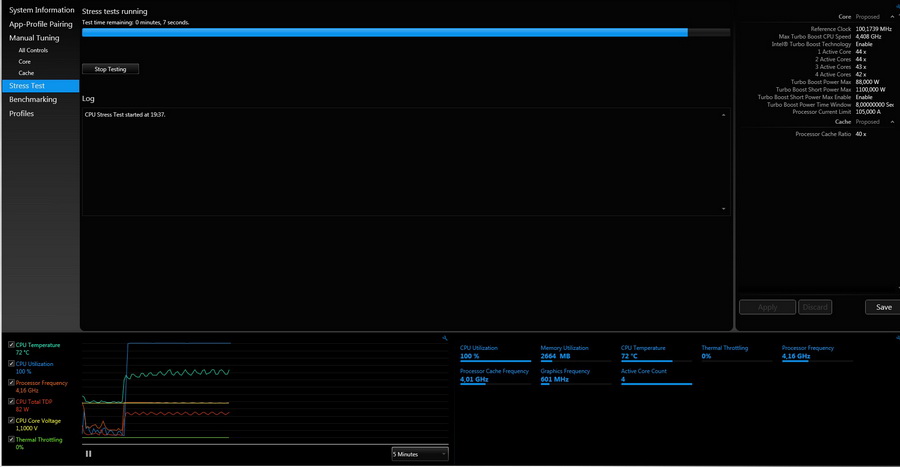Click the 2 Active Cores 44 x value
Screen dimensions: 900x467
coord(860,60)
